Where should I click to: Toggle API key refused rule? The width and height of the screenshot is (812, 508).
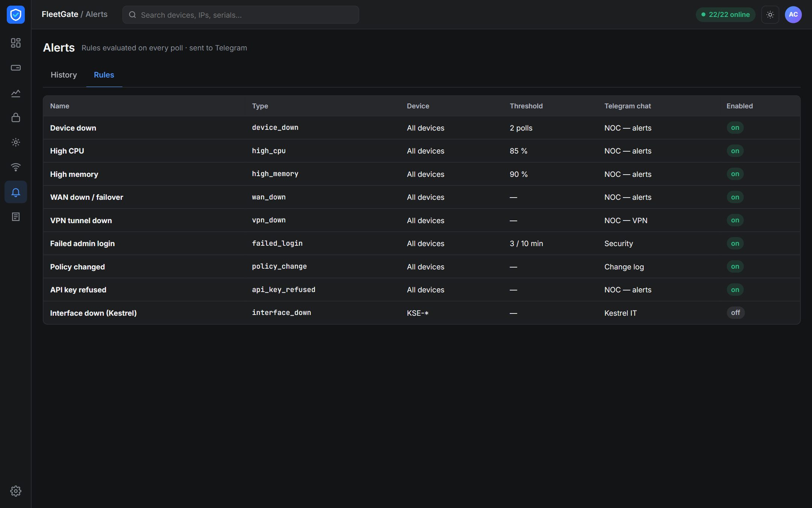coord(735,290)
